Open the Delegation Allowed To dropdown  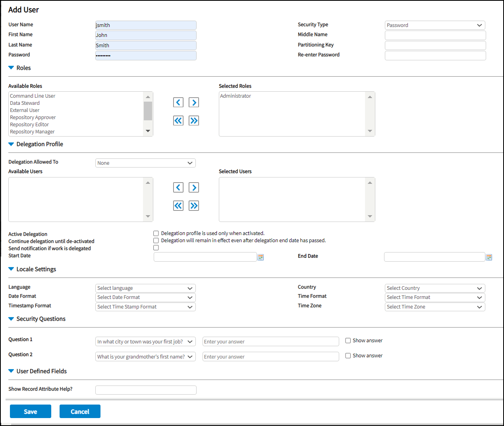coord(145,163)
